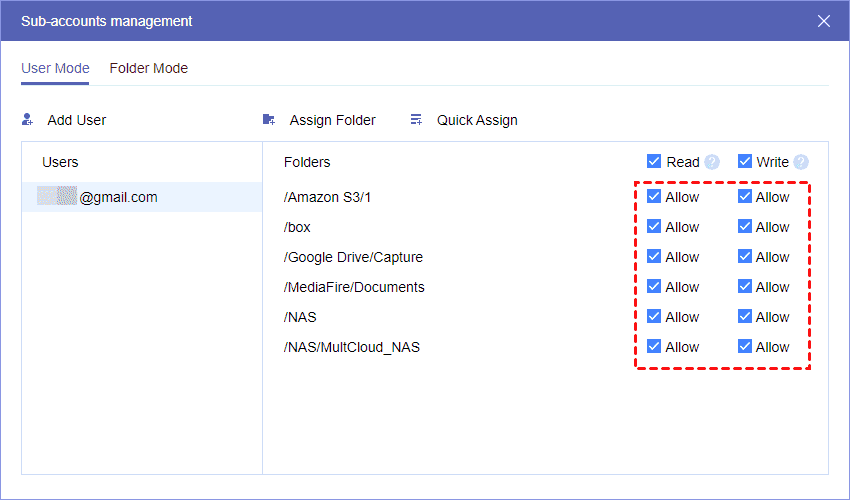Click the Quick Assign list icon
The width and height of the screenshot is (850, 500).
(416, 120)
